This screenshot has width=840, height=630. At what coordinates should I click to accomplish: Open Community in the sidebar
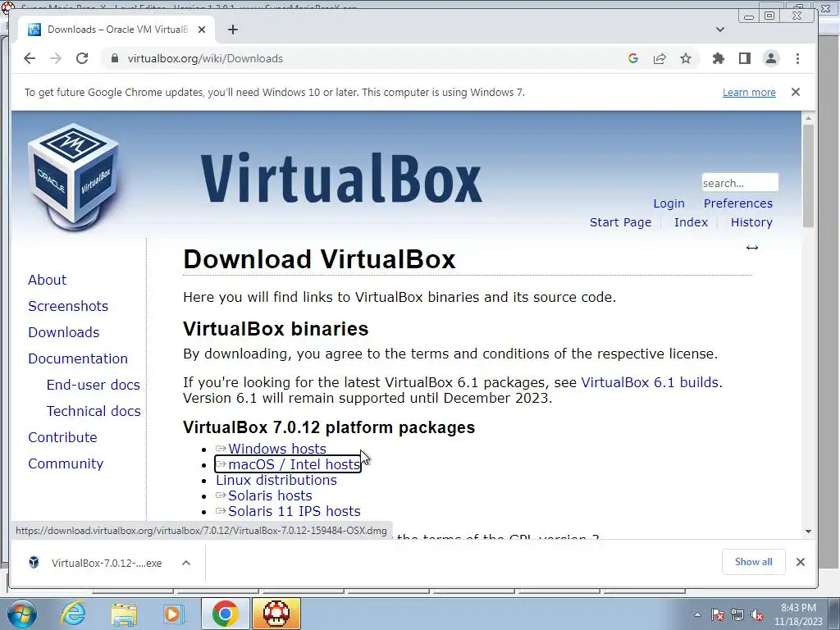(66, 463)
